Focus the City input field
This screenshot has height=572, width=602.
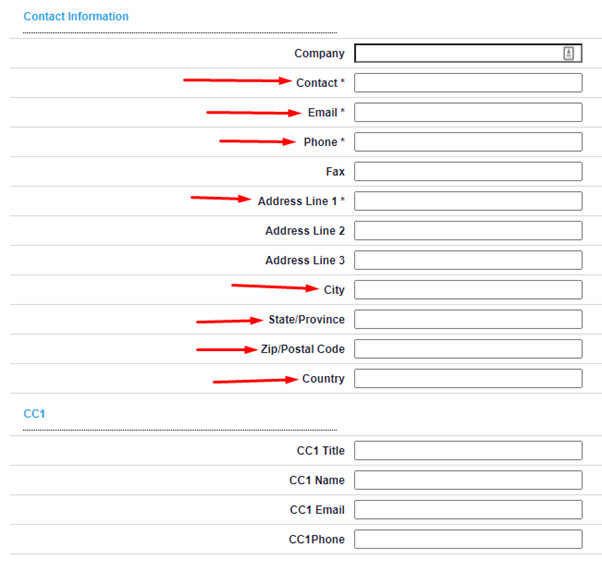pyautogui.click(x=468, y=290)
